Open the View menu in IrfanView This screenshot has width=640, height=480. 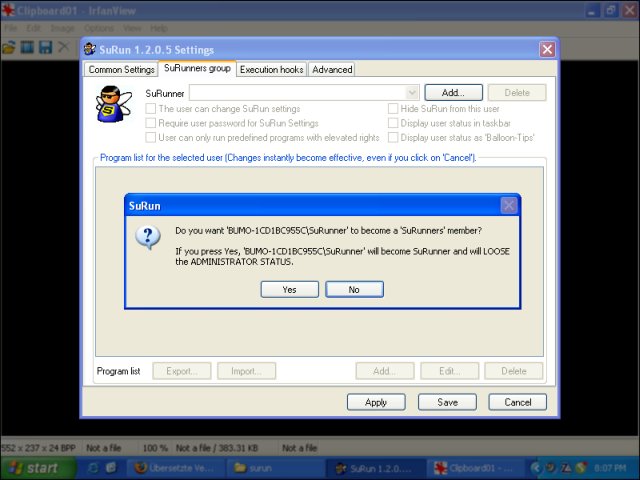tap(132, 28)
